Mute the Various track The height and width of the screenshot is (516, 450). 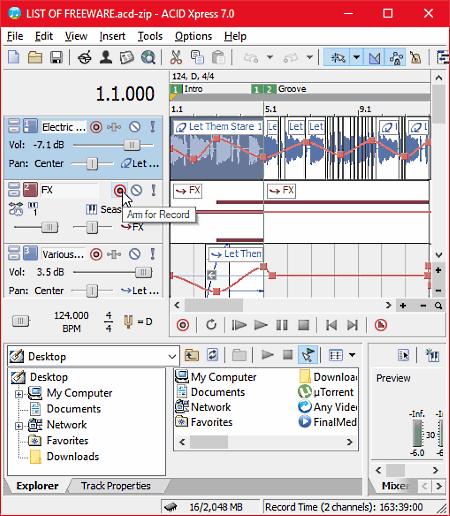point(135,254)
